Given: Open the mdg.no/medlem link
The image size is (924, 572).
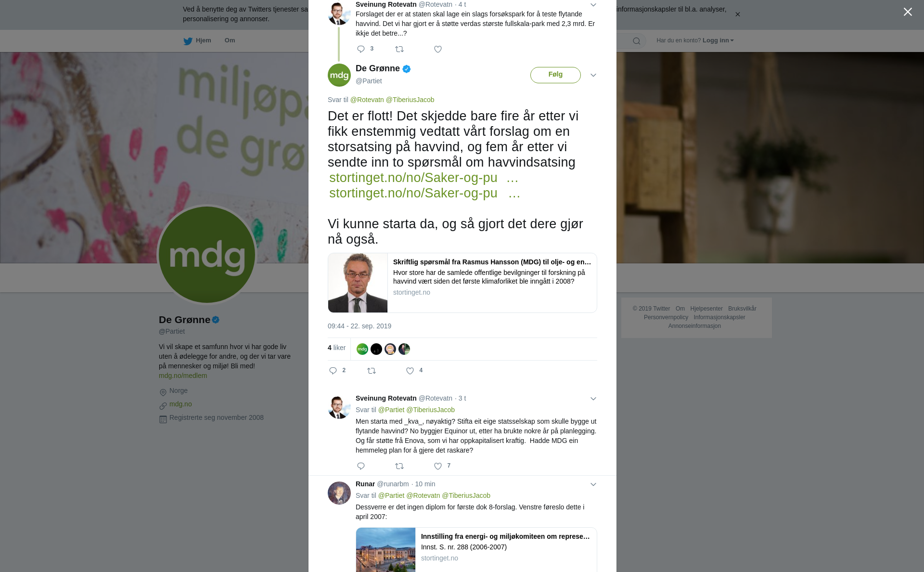Looking at the screenshot, I should click(x=183, y=376).
